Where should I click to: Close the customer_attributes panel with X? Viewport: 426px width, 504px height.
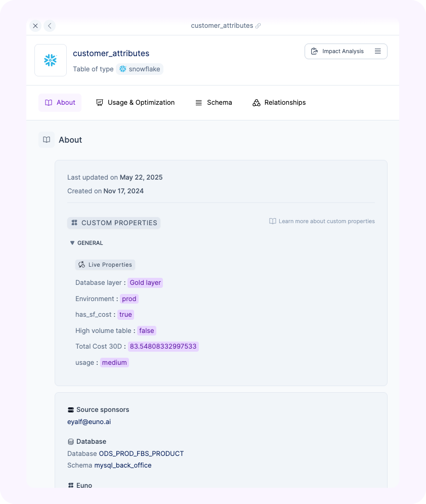pyautogui.click(x=35, y=26)
